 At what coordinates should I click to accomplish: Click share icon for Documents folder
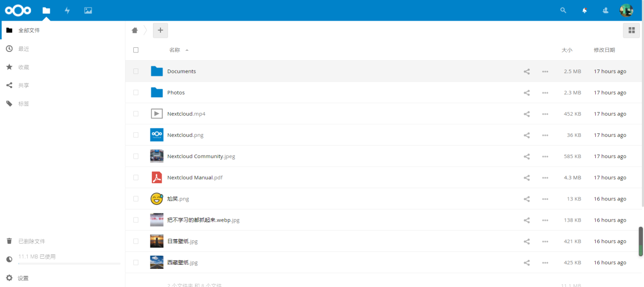click(x=527, y=71)
